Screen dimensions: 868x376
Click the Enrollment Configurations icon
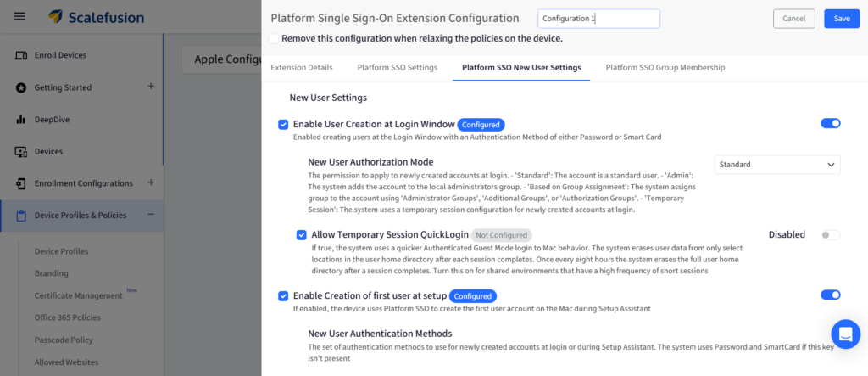21,183
